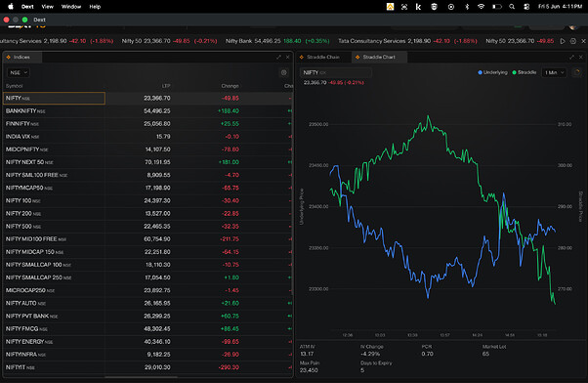Click the Max Pain value 23,450
The height and width of the screenshot is (383, 588).
click(x=309, y=370)
